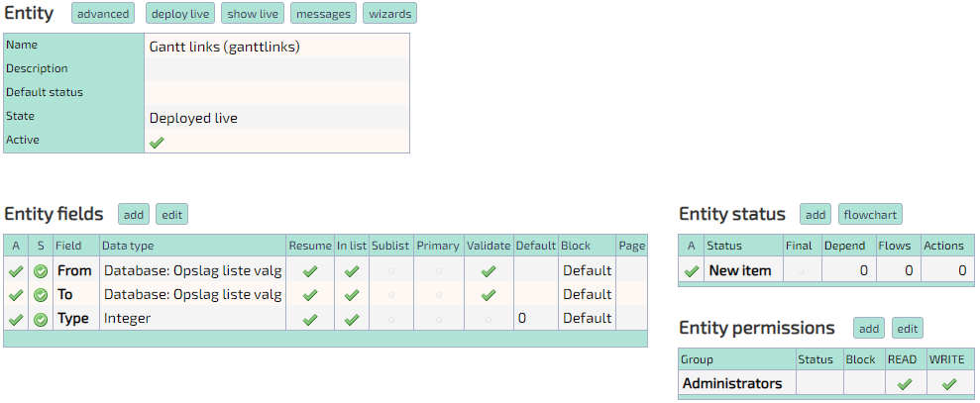This screenshot has height=403, width=980.
Task: Click the In list checkmark for To field
Action: click(x=351, y=295)
